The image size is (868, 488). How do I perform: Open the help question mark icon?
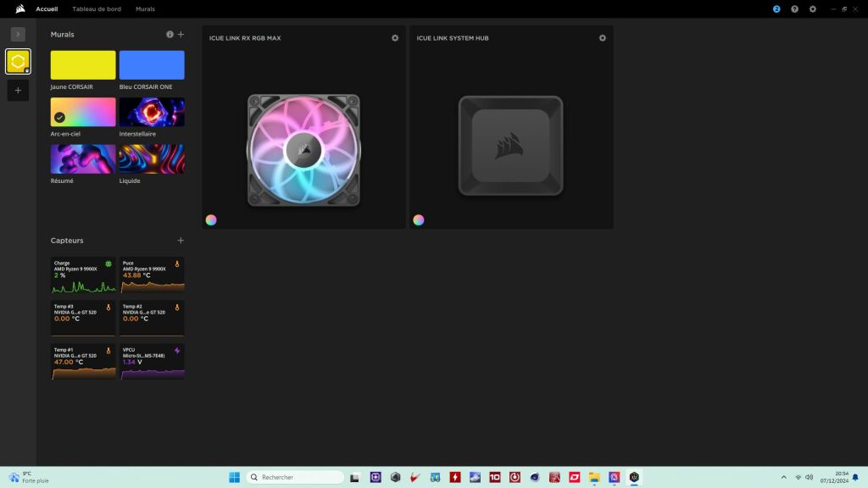(x=794, y=8)
